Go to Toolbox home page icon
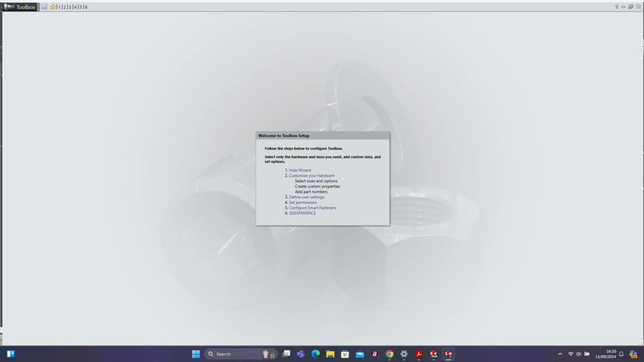Screen dimensions: 644x362 tap(52, 7)
